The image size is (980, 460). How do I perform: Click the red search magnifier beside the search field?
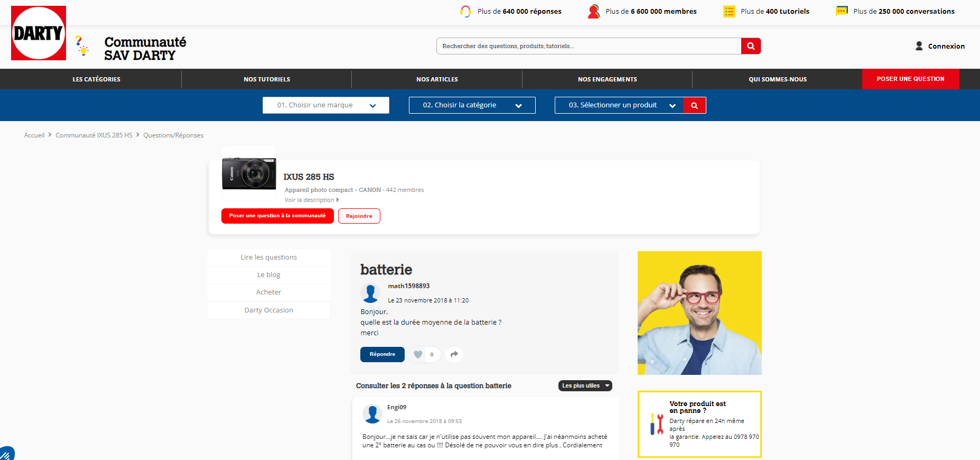pyautogui.click(x=751, y=46)
